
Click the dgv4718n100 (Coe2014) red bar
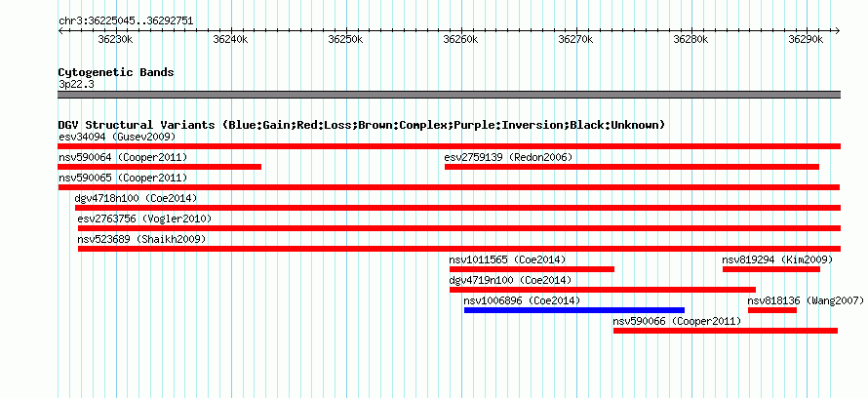coord(457,208)
